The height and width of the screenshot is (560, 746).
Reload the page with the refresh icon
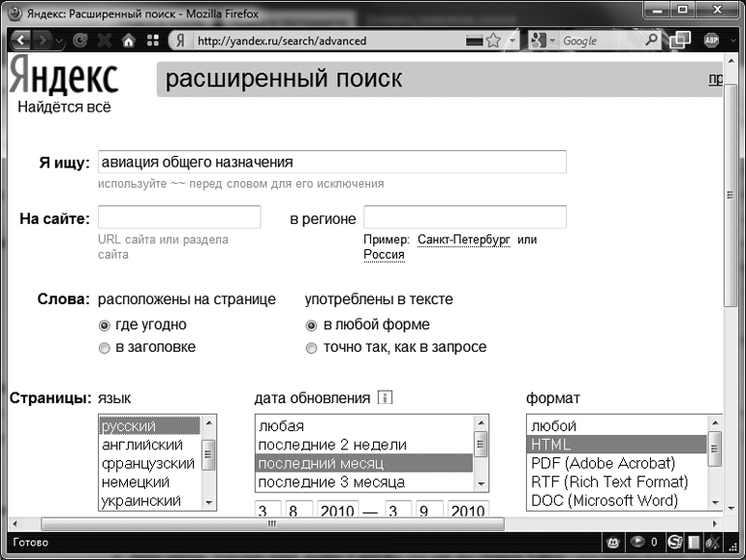(x=81, y=41)
